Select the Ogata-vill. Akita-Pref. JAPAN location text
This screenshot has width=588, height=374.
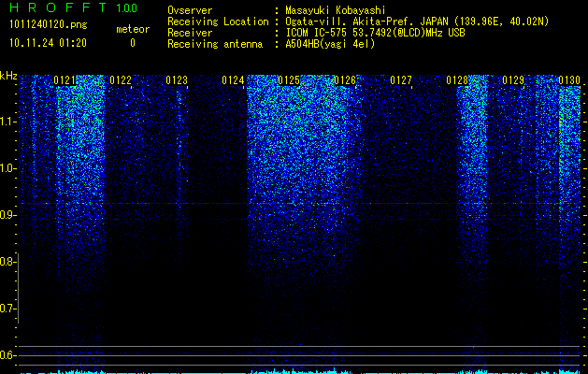pos(417,22)
